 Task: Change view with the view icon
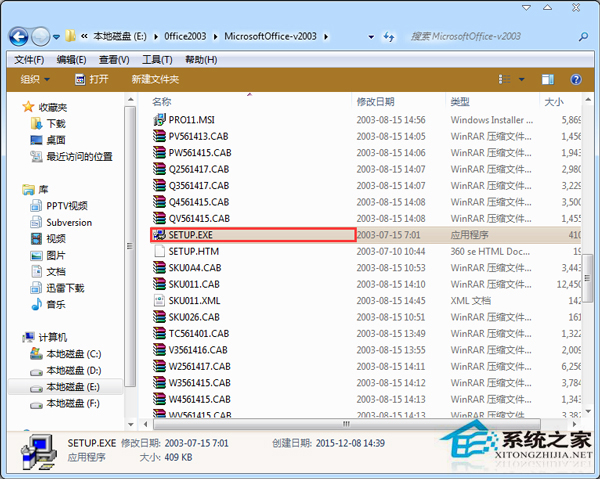click(504, 79)
